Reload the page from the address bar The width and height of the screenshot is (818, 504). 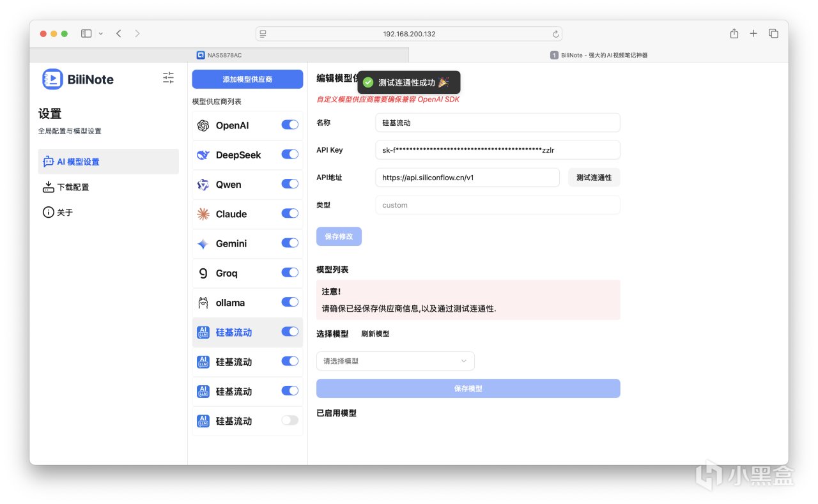click(556, 34)
